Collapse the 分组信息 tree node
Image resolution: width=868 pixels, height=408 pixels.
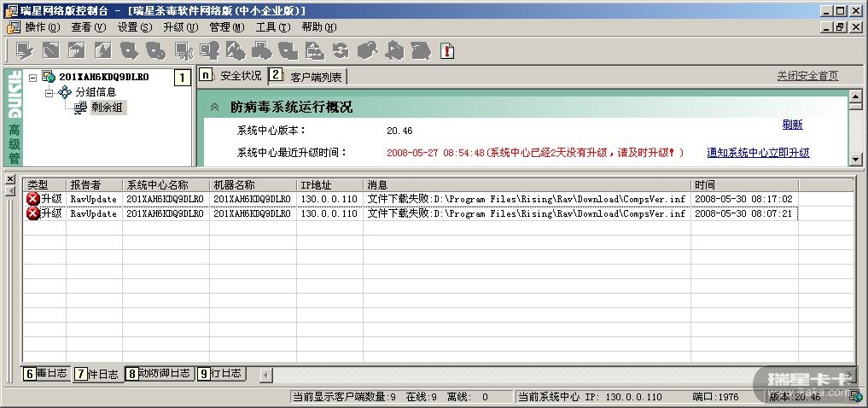(x=48, y=92)
